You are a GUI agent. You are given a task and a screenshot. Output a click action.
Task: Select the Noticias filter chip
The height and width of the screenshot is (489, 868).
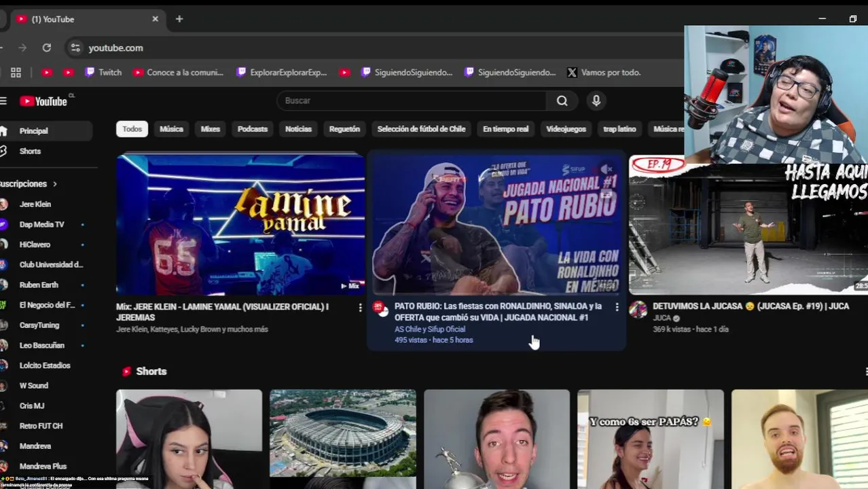(x=298, y=129)
